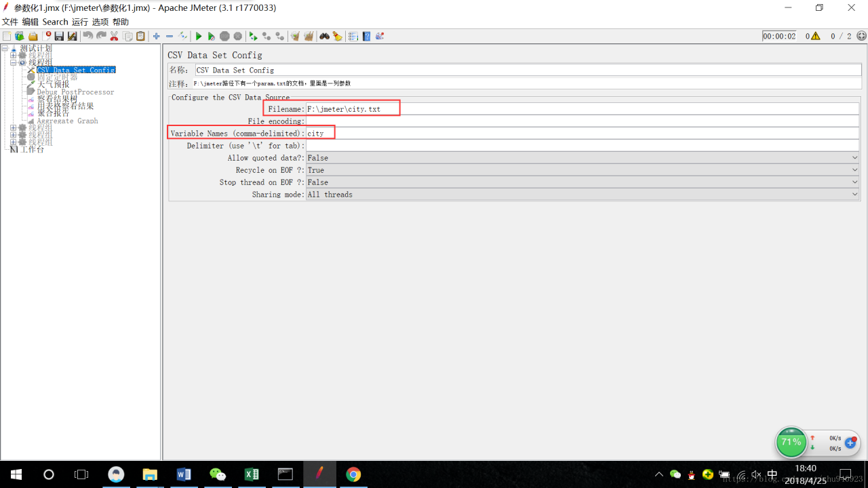The height and width of the screenshot is (488, 868).
Task: Clear current results with single broom icon
Action: (x=295, y=37)
